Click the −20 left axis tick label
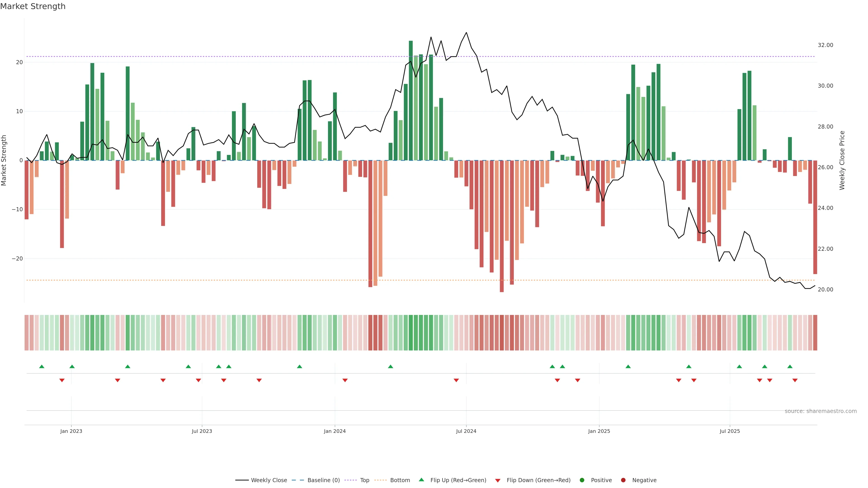Screen dimensions: 868x488 coord(17,259)
